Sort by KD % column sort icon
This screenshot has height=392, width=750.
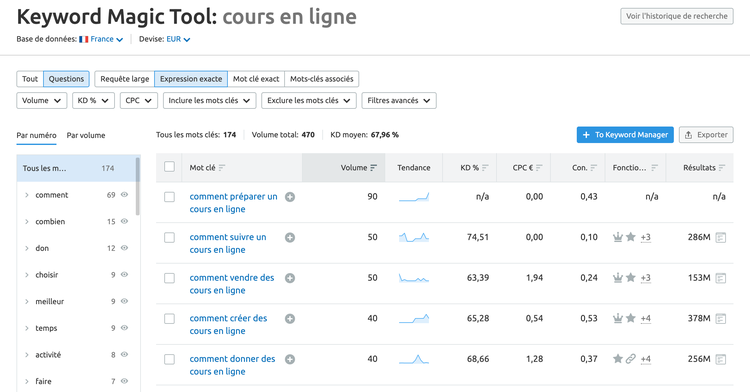click(485, 168)
